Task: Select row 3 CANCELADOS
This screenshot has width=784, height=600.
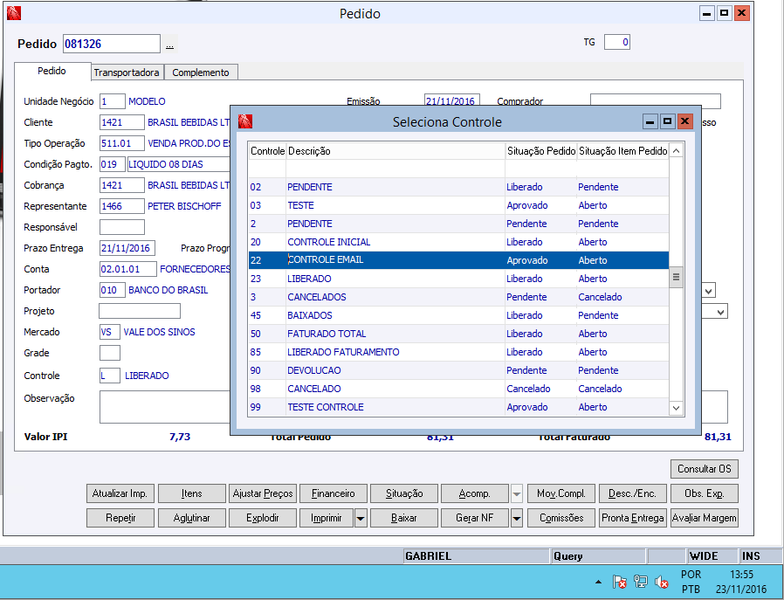Action: 458,297
